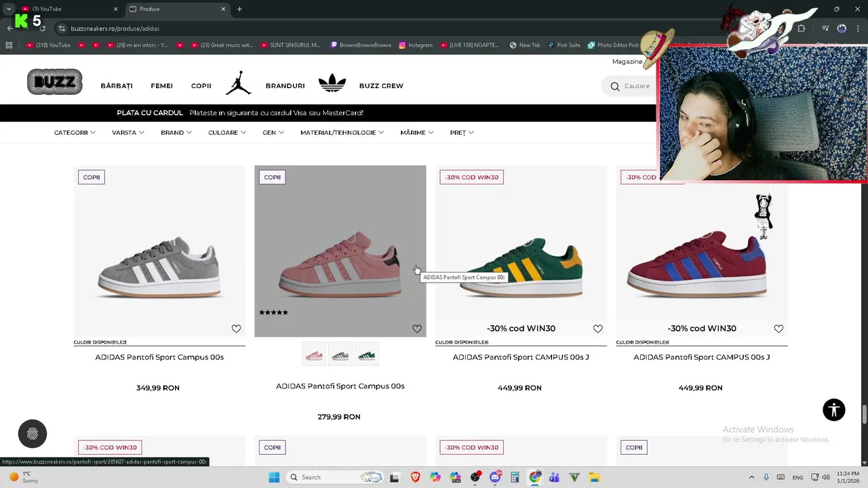This screenshot has width=868, height=488.
Task: Open volume control in system tray
Action: (825, 477)
